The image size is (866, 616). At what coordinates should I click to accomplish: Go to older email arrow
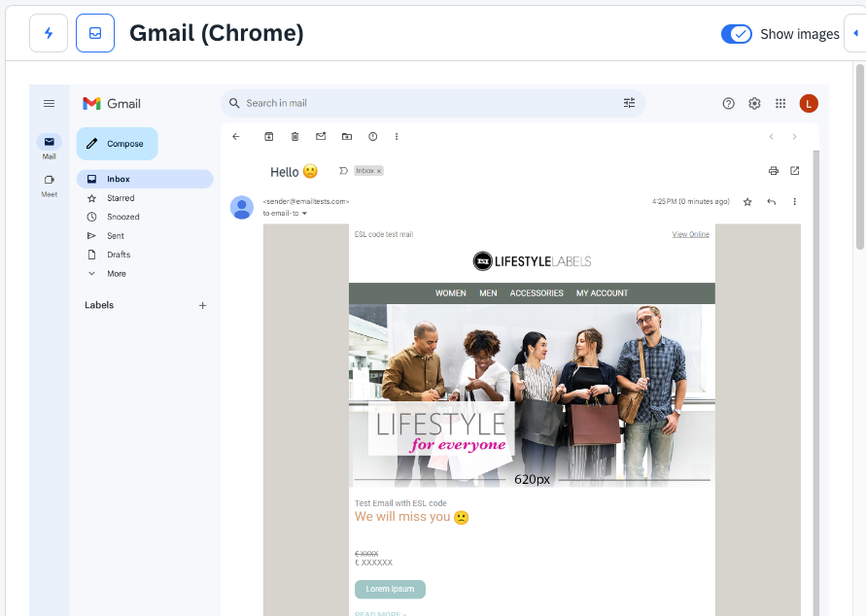[x=795, y=136]
